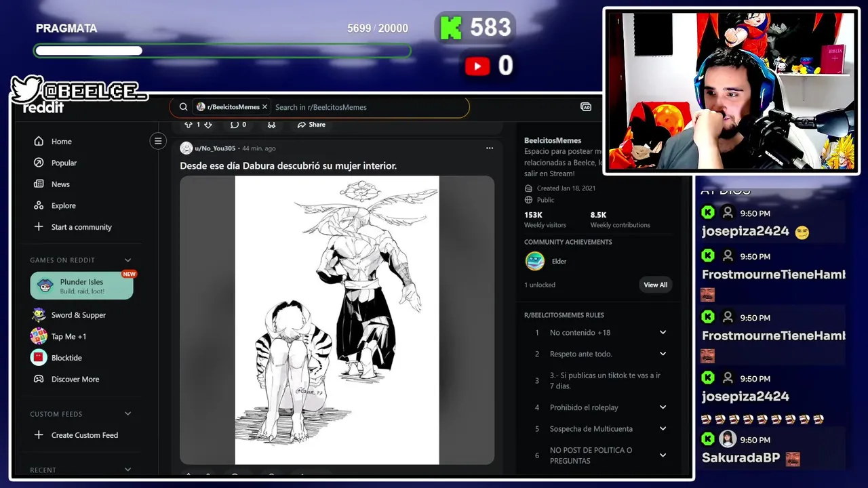
Task: Click the 5699 / 20000 goal counter
Action: (378, 28)
